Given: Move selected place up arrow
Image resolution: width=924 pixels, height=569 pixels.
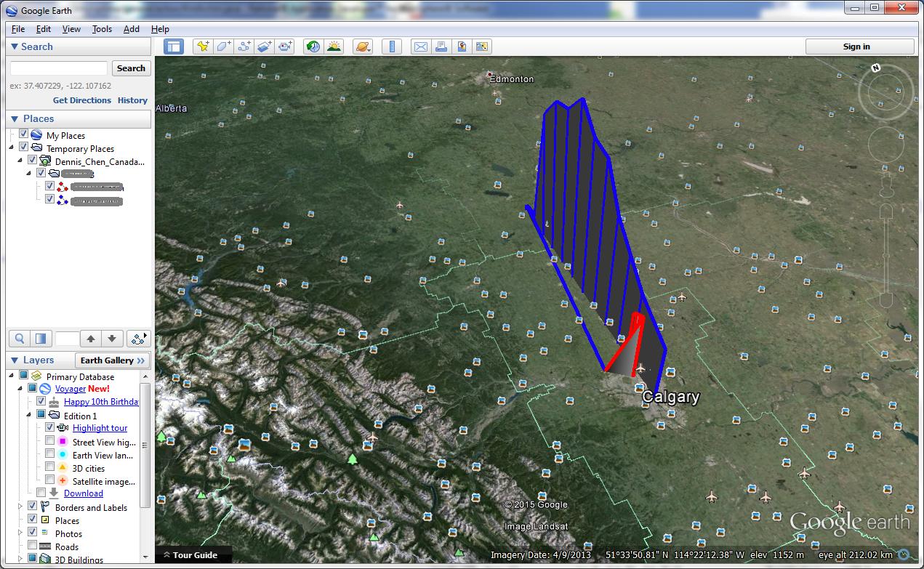Looking at the screenshot, I should pyautogui.click(x=91, y=339).
